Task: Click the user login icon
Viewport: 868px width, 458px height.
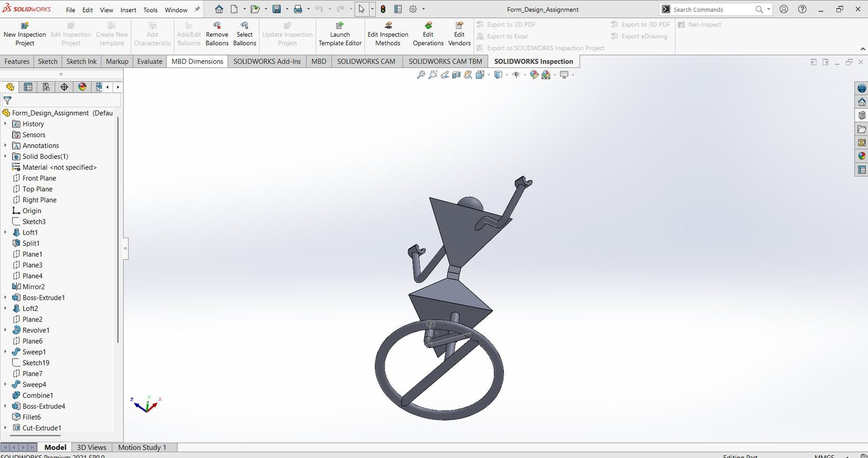Action: click(784, 9)
